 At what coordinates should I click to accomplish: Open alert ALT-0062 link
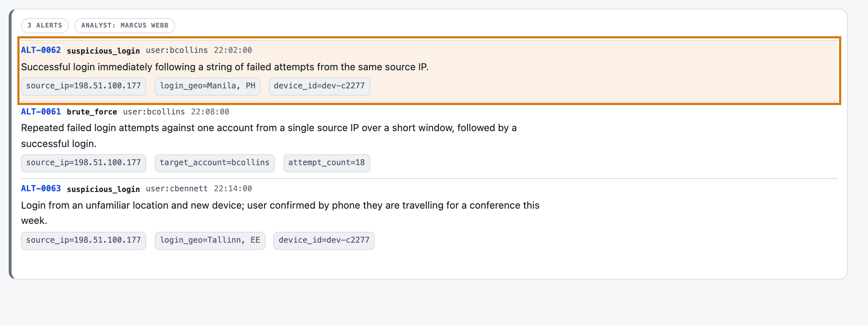click(x=41, y=50)
